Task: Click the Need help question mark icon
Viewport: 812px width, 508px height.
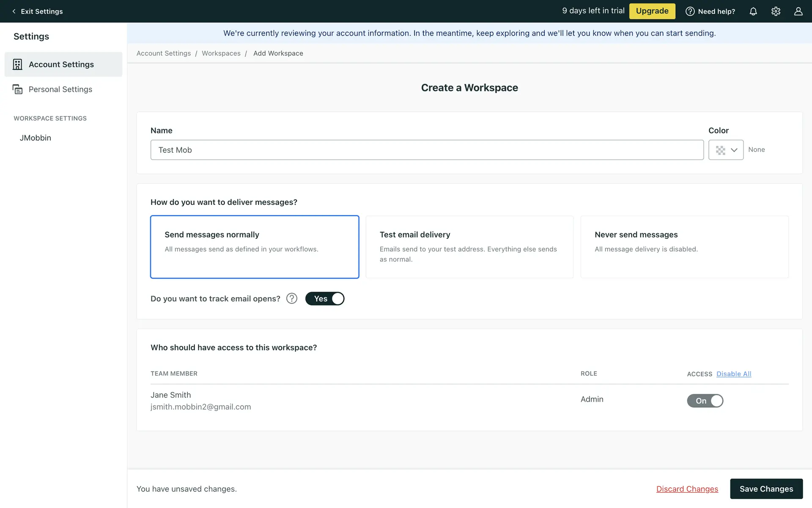Action: click(690, 11)
